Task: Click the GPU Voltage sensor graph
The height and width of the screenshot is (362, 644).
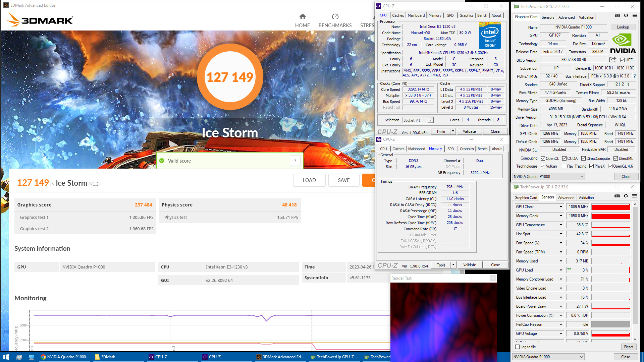Action: (x=611, y=334)
